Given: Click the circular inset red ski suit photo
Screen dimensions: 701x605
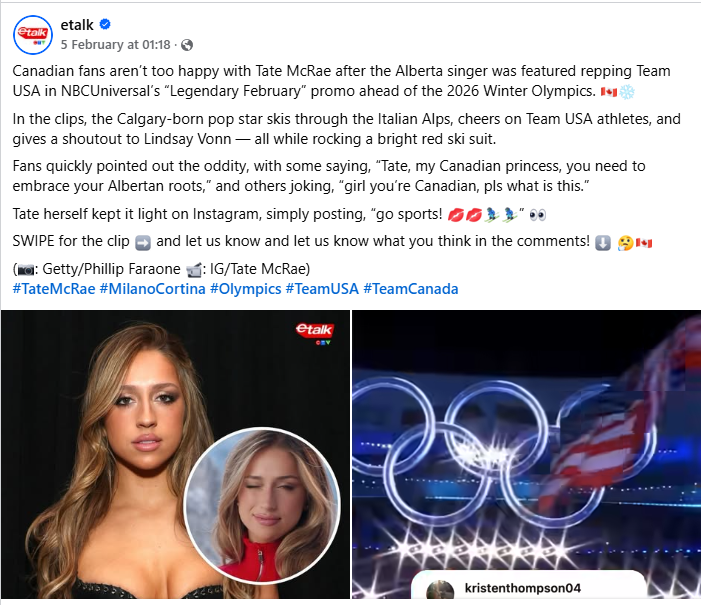Looking at the screenshot, I should pyautogui.click(x=262, y=506).
